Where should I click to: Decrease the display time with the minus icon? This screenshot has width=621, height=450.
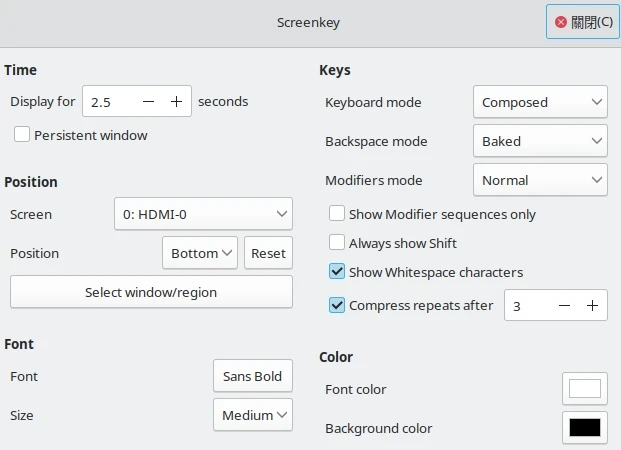[149, 102]
